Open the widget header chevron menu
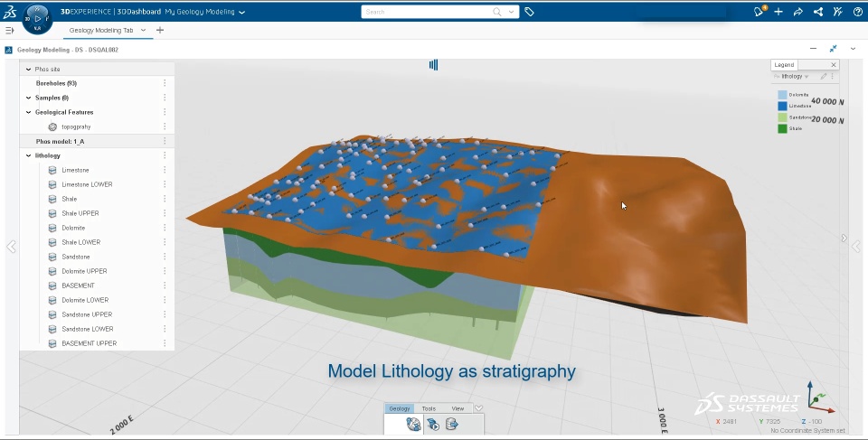Image resolution: width=868 pixels, height=440 pixels. point(853,49)
